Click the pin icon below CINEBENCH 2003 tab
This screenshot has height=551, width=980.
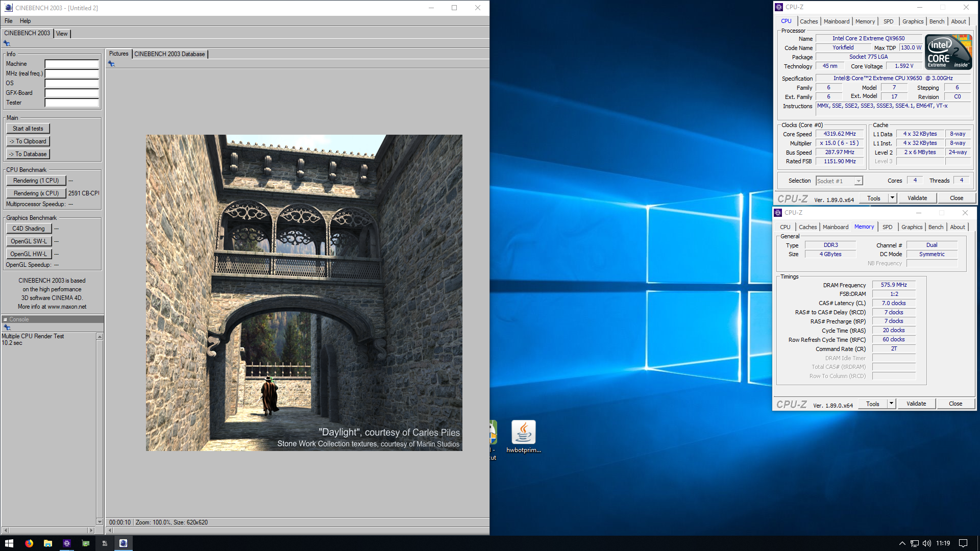[x=7, y=43]
